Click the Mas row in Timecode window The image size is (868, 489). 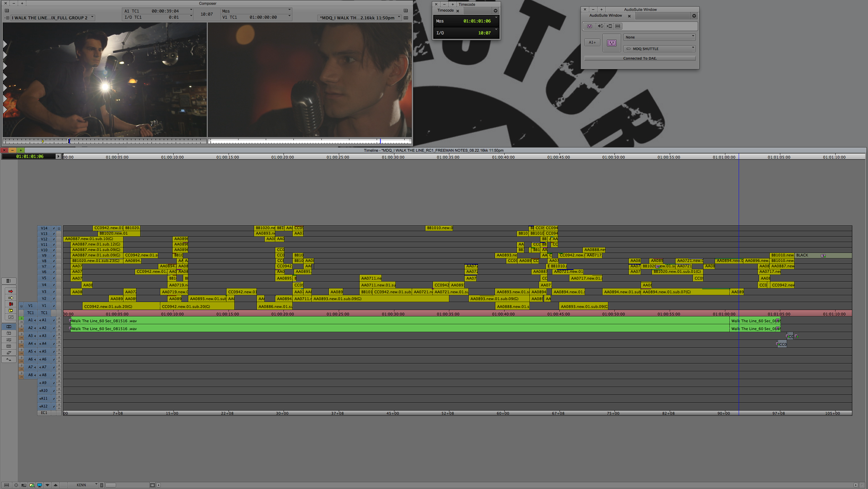click(x=466, y=21)
